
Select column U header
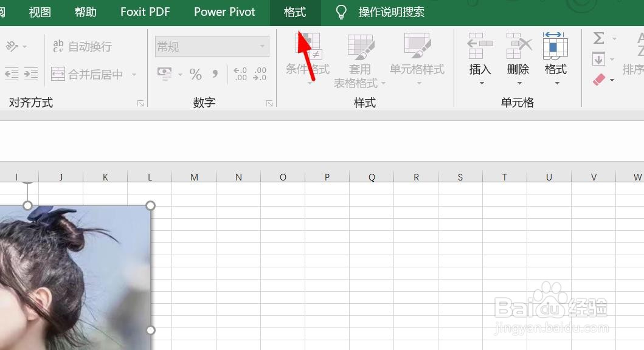click(549, 177)
